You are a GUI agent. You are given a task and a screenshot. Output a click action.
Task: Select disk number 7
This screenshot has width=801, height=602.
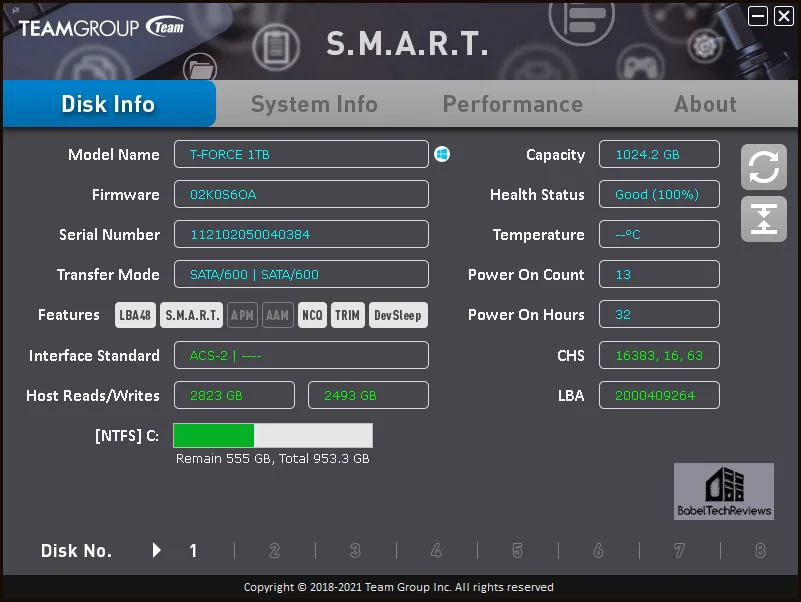click(679, 550)
